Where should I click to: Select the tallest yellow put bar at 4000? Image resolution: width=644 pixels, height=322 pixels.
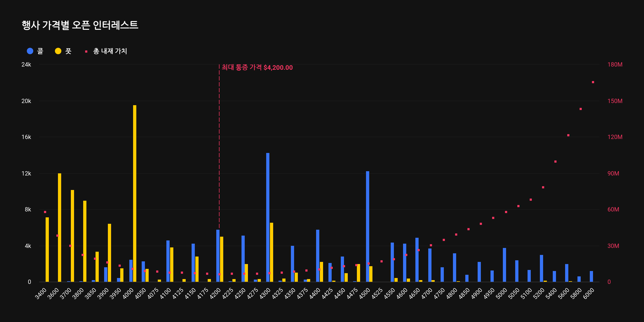click(134, 188)
